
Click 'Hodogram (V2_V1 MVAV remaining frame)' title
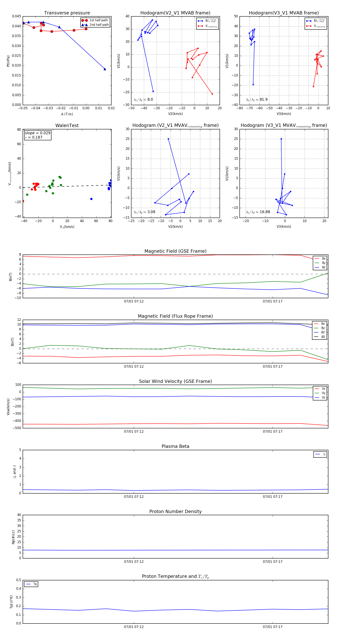point(175,125)
